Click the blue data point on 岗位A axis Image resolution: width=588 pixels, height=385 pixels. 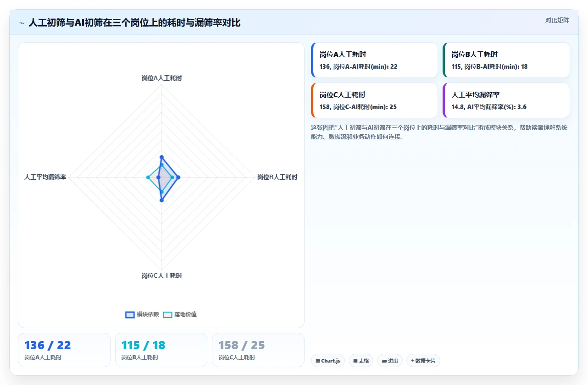(x=161, y=157)
